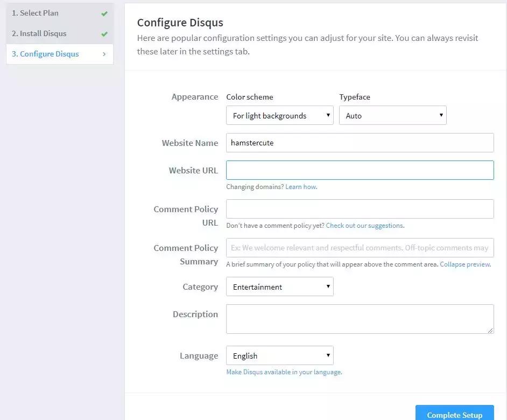The image size is (507, 420).
Task: Click the Collapse preview link
Action: pos(465,264)
